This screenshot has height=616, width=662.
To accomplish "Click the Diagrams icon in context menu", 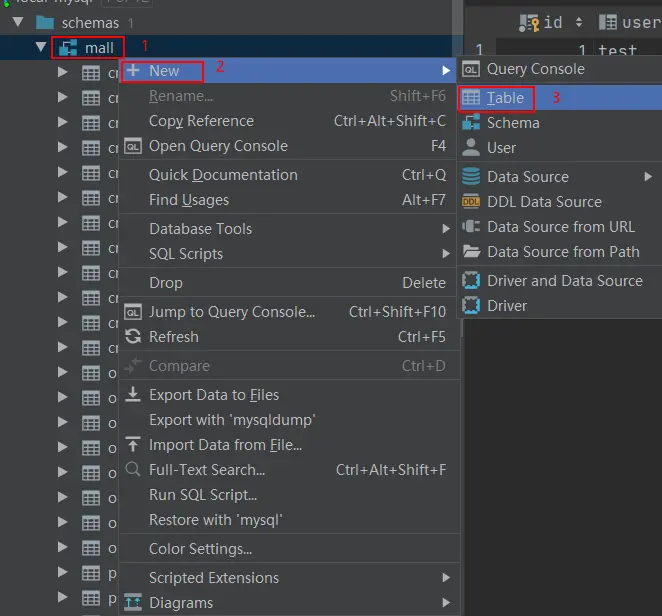I will pos(133,602).
